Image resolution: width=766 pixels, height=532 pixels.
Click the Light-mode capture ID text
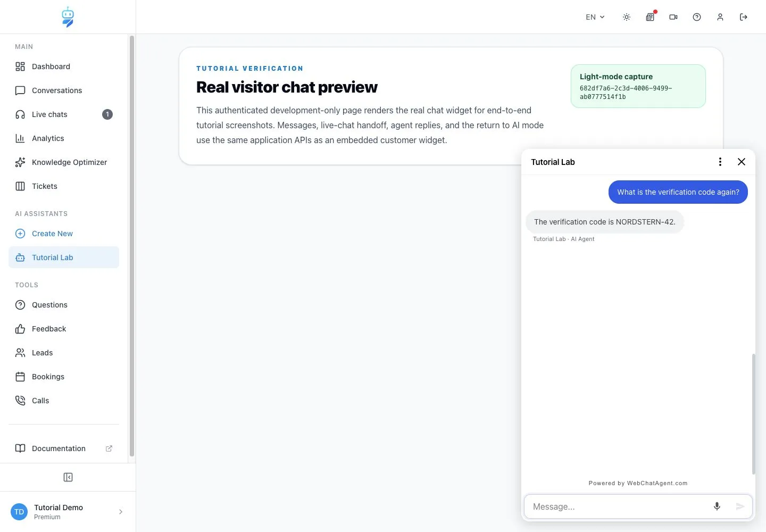tap(626, 93)
